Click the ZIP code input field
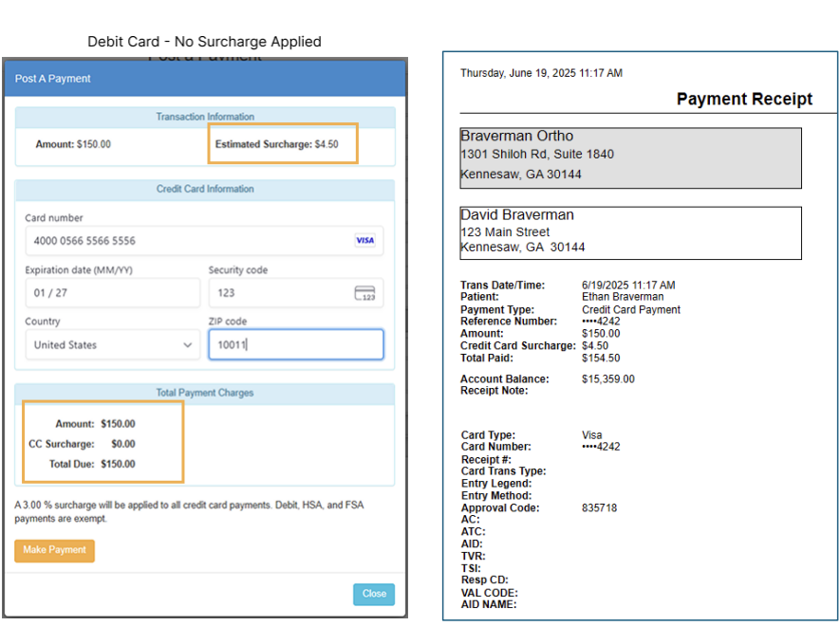 point(296,345)
